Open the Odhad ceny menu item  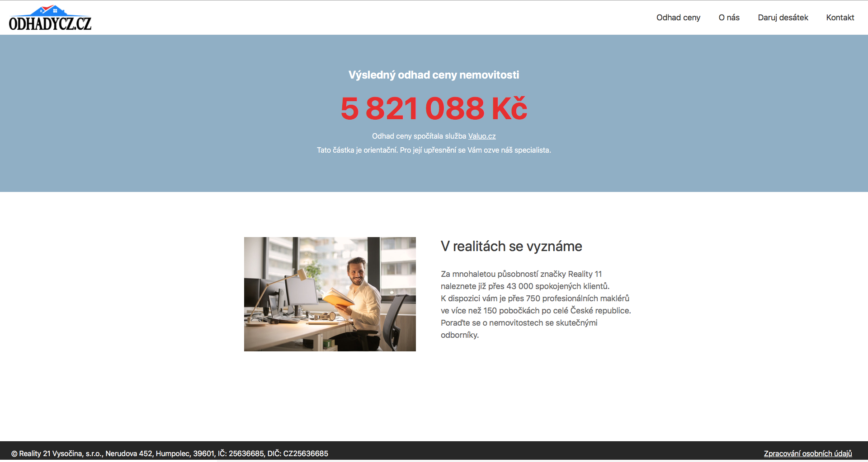click(x=678, y=18)
